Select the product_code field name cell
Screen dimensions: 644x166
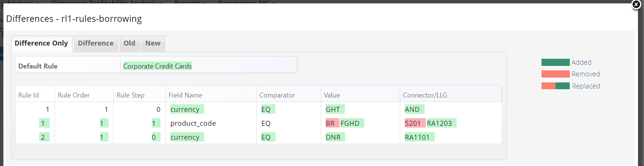coord(193,123)
